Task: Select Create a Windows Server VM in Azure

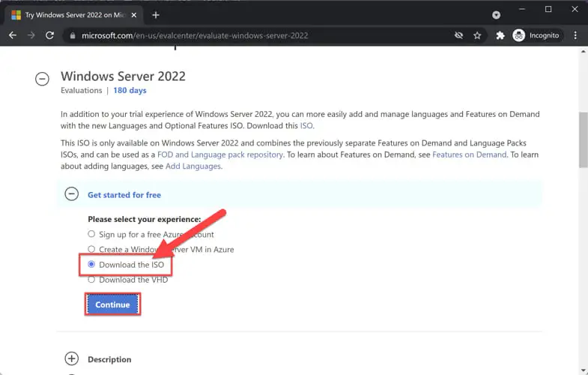Action: (x=91, y=249)
